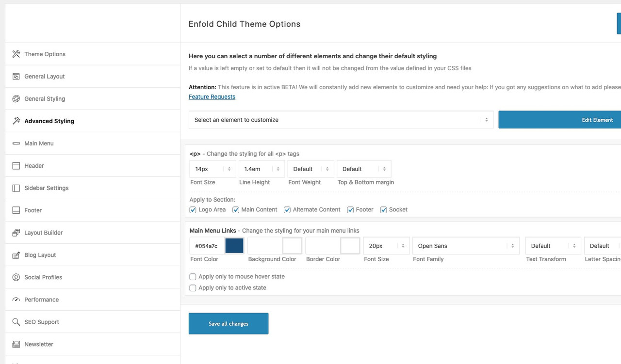Click the SEO Support magnifier icon
The height and width of the screenshot is (364, 621).
(16, 321)
